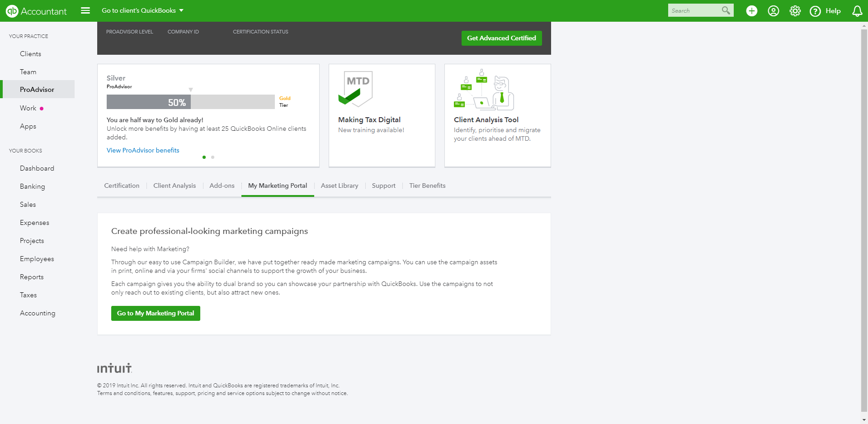Click the magnifying glass search icon
Image resolution: width=868 pixels, height=424 pixels.
[x=726, y=10]
